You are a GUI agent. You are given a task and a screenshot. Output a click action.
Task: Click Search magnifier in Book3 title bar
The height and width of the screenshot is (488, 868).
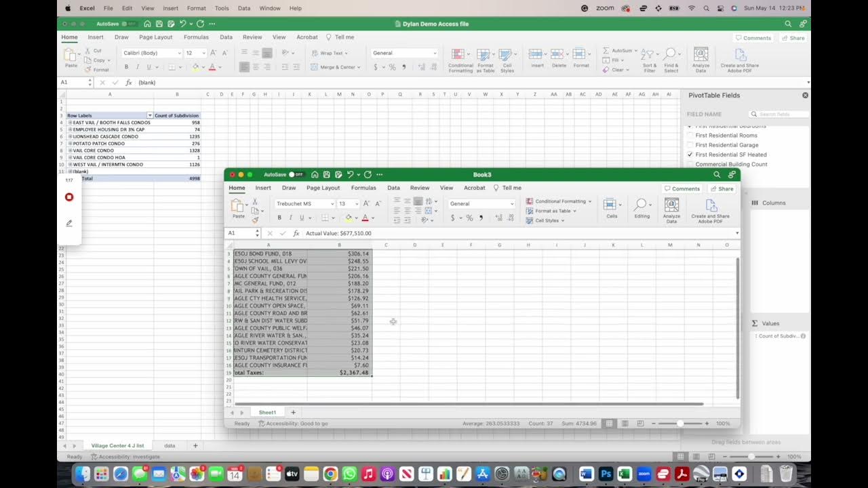[x=717, y=174]
